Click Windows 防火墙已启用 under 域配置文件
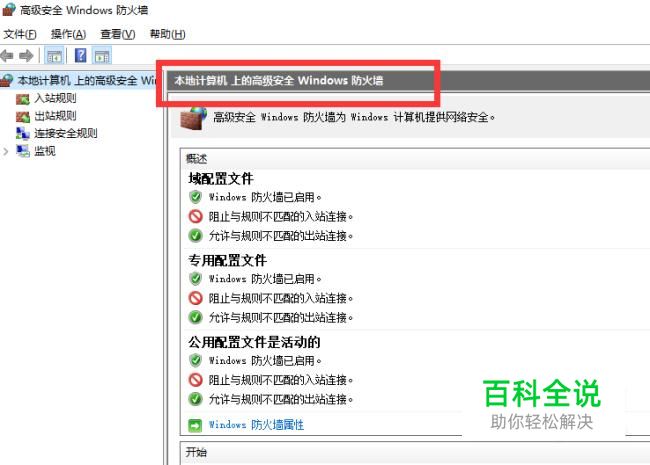Screen dimensions: 650x465 265,197
